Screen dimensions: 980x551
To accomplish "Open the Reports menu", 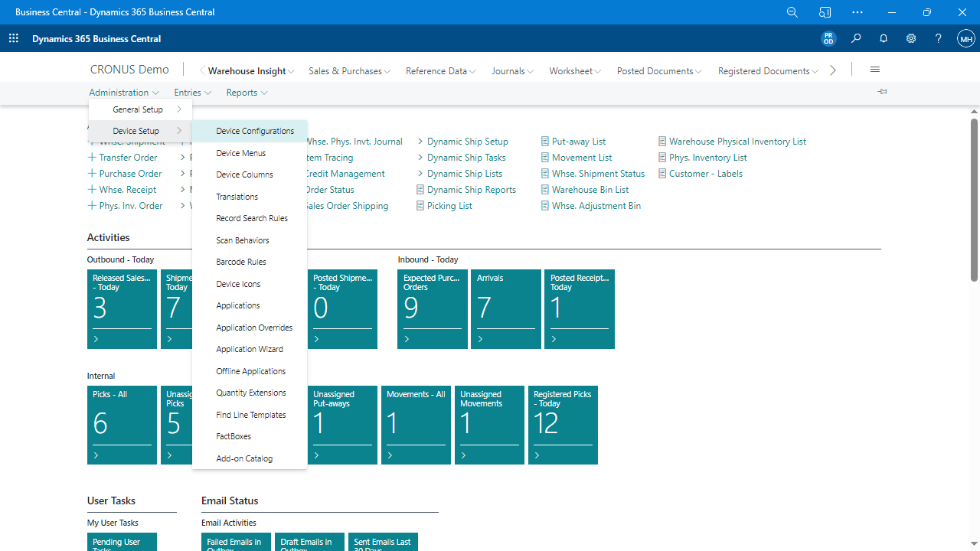I will pyautogui.click(x=247, y=92).
